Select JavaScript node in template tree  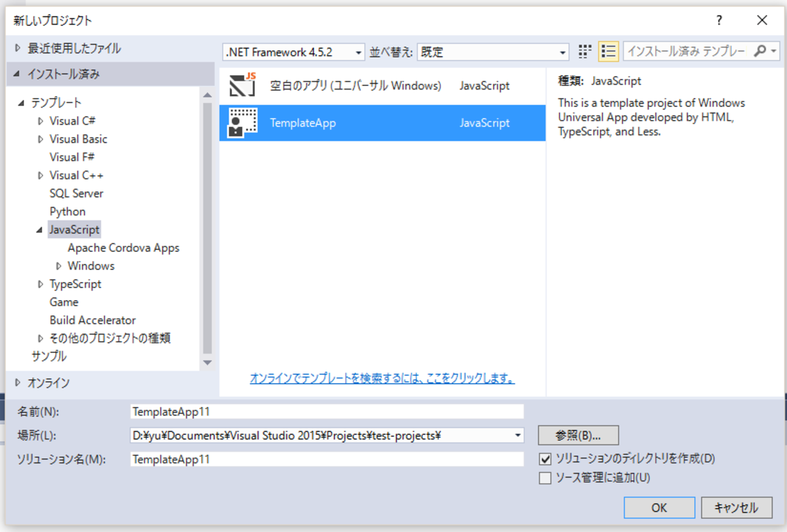point(74,230)
